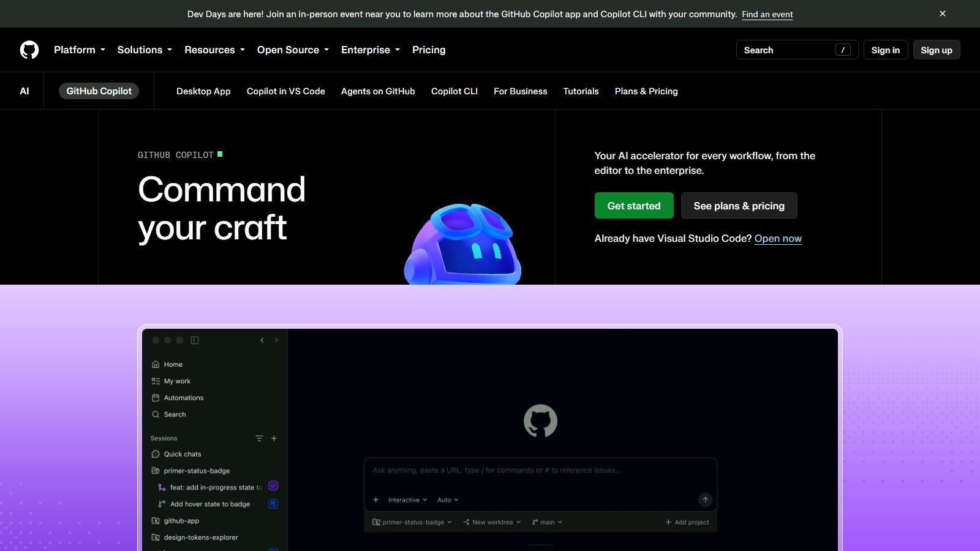
Task: Go to Agents on GitHub
Action: 378,91
